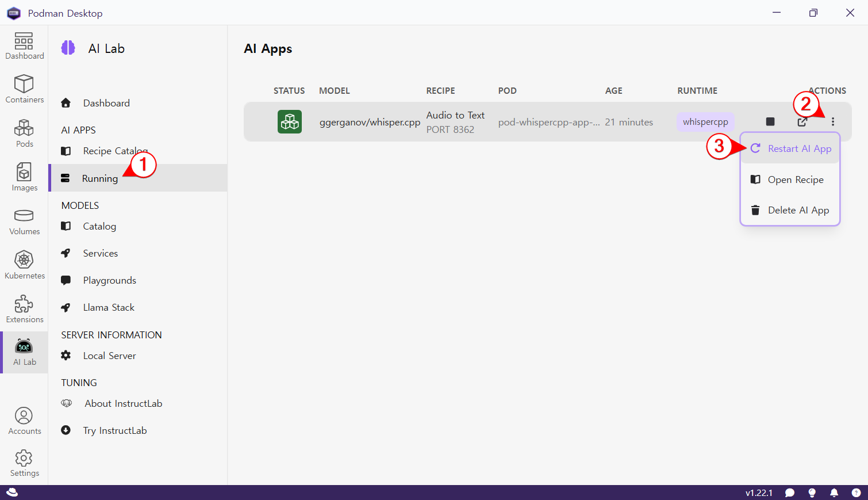Stop the whisper.cpp AI app
Image resolution: width=868 pixels, height=500 pixels.
pos(770,121)
